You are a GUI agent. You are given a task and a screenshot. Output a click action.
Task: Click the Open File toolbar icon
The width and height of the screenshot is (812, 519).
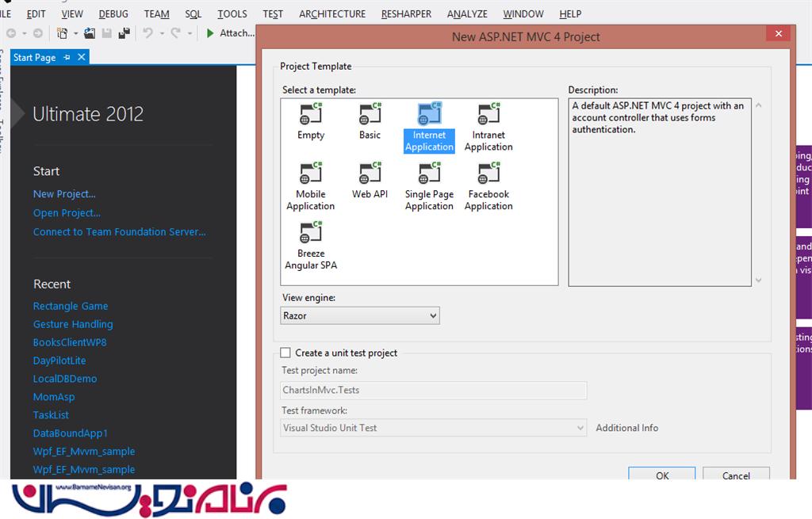pyautogui.click(x=90, y=33)
